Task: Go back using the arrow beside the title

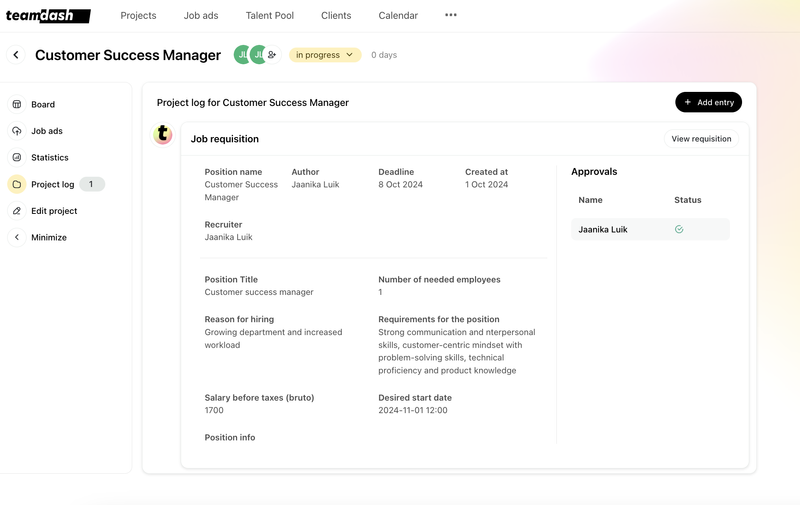Action: point(16,55)
